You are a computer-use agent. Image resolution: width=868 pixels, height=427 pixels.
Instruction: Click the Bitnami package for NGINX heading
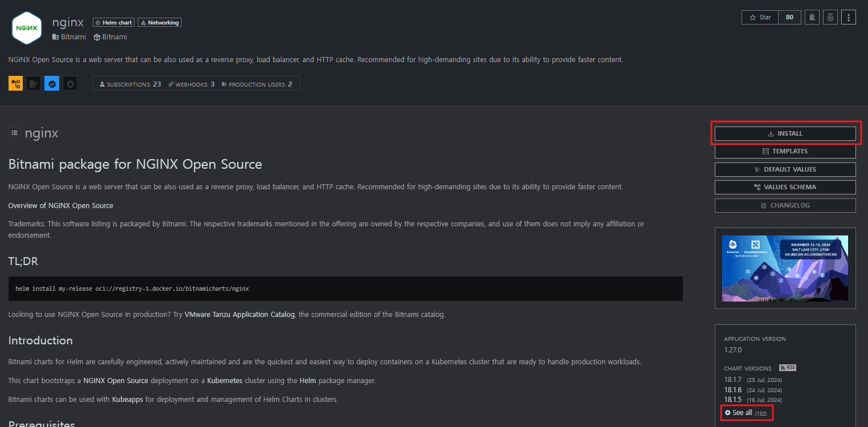pyautogui.click(x=136, y=164)
